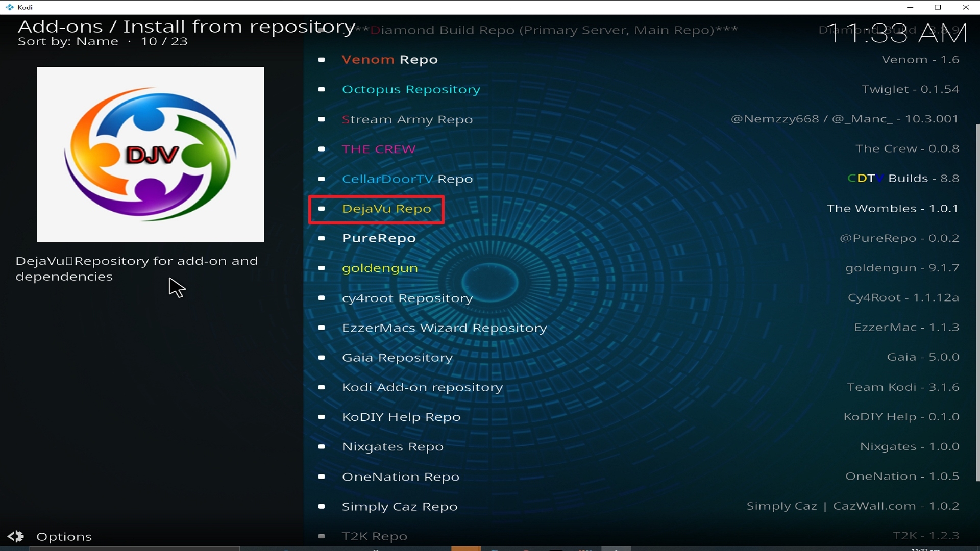Click Cy4Root - 1.1.12a label
980x551 pixels.
click(x=903, y=298)
